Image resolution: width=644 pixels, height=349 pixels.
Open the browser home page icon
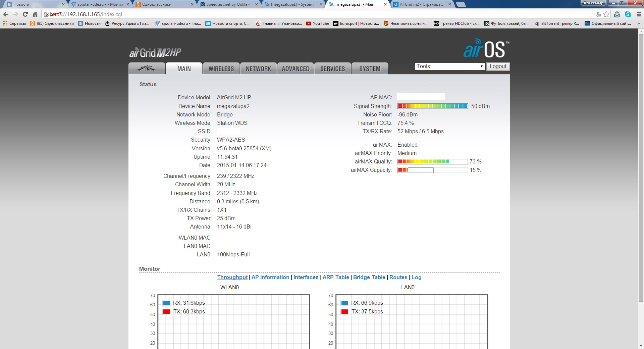point(35,14)
